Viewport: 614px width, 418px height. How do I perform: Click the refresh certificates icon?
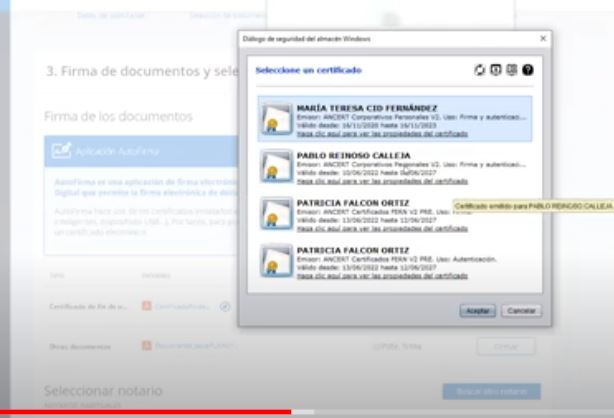480,72
